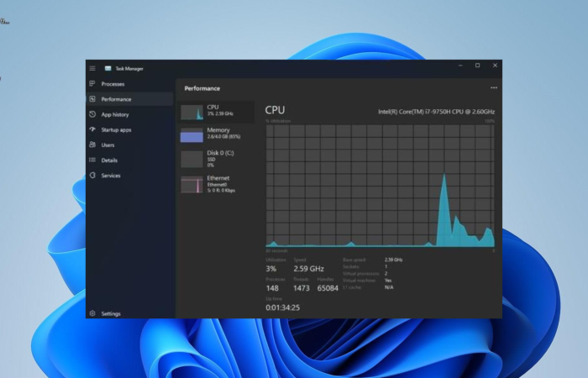Click the 0:01:34:25 up time value

coord(283,308)
